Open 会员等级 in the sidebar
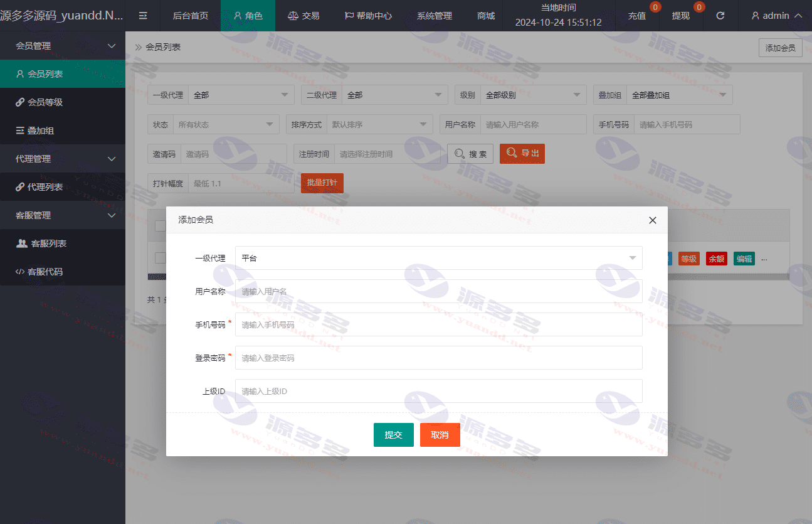 (63, 102)
